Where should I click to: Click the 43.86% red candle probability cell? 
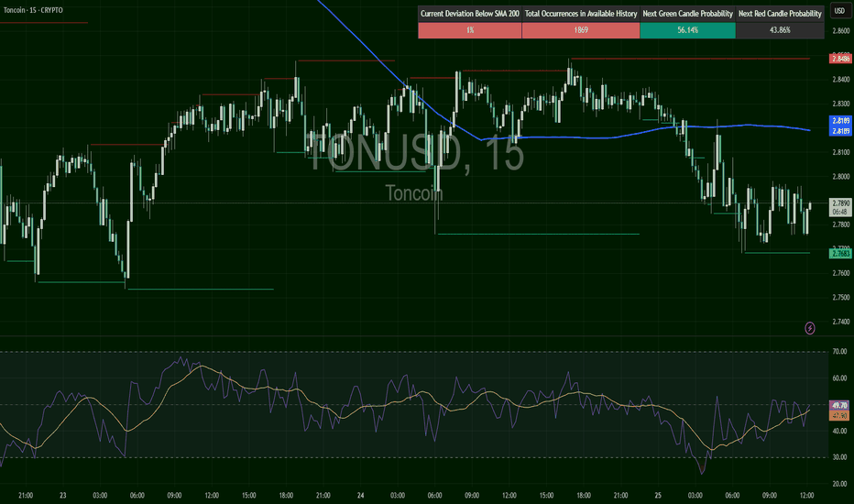click(x=781, y=30)
